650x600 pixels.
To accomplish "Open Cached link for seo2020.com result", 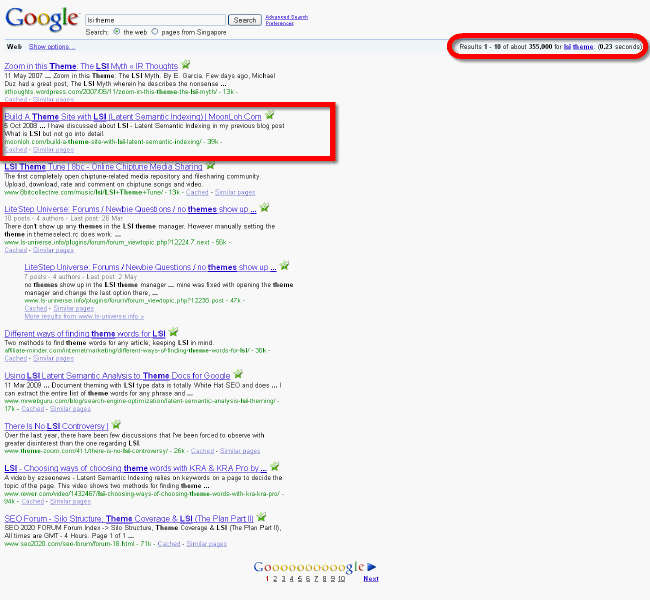I will [x=169, y=544].
